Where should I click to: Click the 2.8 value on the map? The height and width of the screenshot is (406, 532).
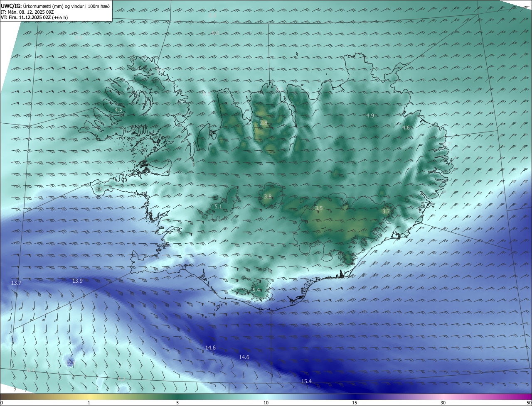coord(264,123)
